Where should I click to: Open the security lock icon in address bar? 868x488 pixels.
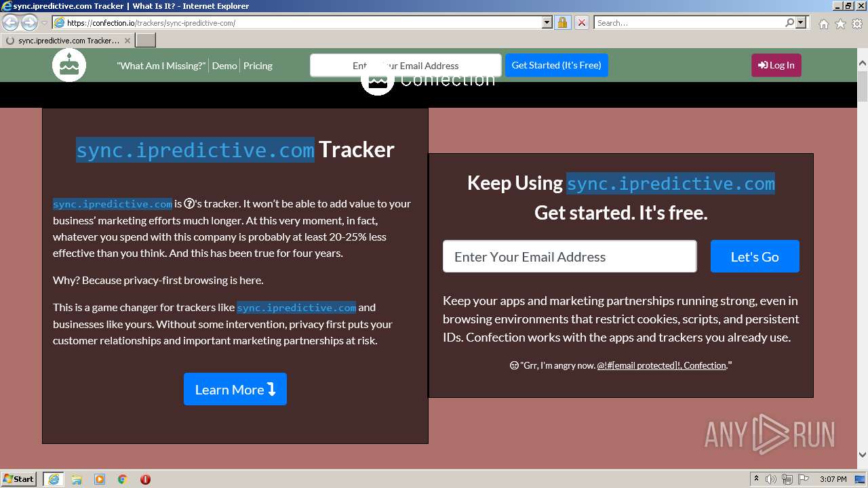pos(562,22)
